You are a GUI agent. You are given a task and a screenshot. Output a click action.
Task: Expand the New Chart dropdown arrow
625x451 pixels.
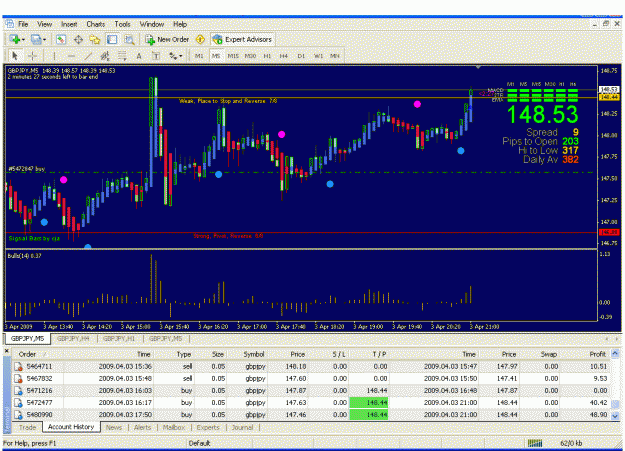coord(23,40)
